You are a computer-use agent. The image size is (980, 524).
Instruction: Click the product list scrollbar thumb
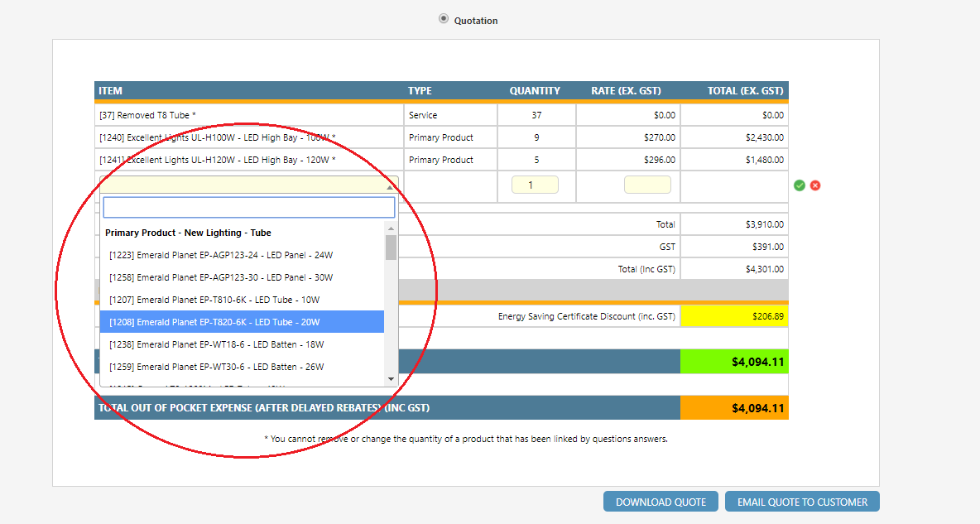[x=391, y=247]
